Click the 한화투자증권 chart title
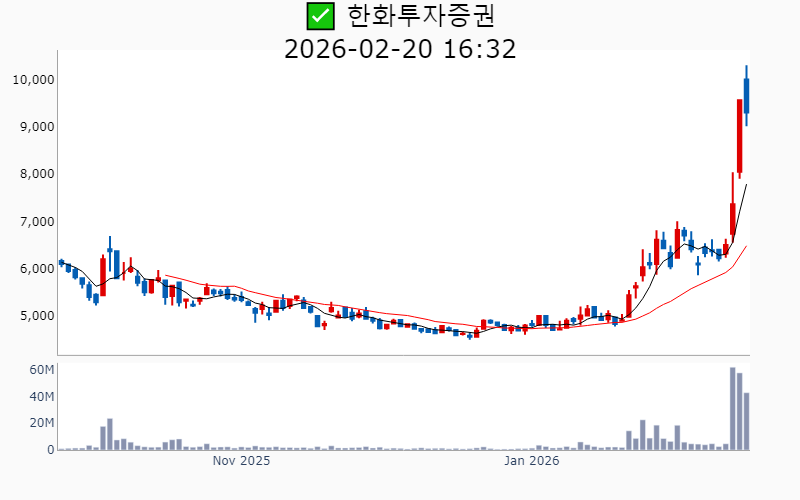Image resolution: width=800 pixels, height=500 pixels. click(x=420, y=16)
